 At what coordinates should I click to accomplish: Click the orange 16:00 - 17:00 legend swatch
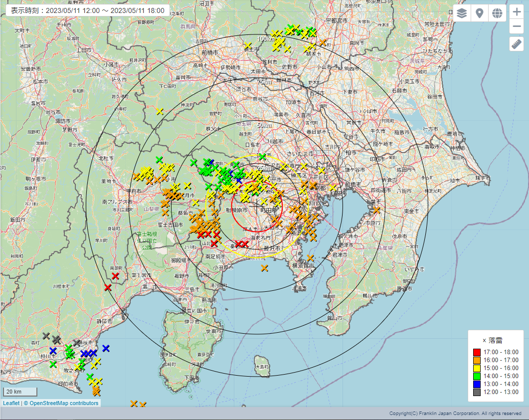pyautogui.click(x=477, y=361)
